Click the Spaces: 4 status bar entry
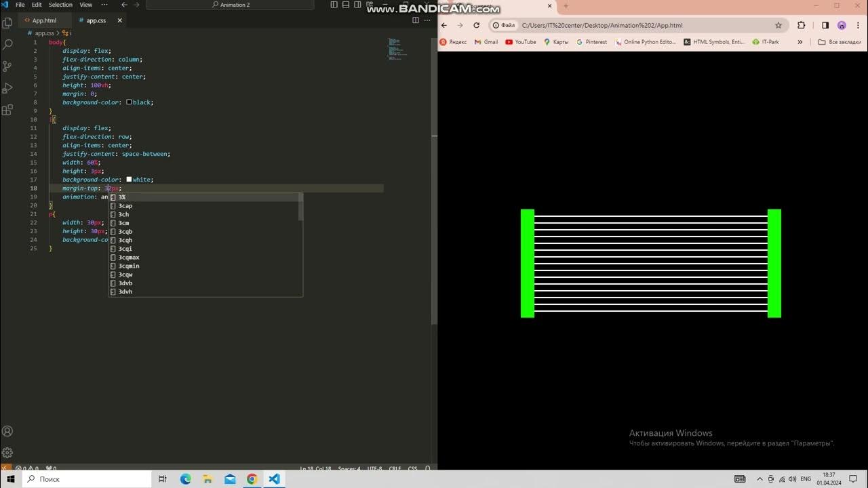 click(x=349, y=468)
